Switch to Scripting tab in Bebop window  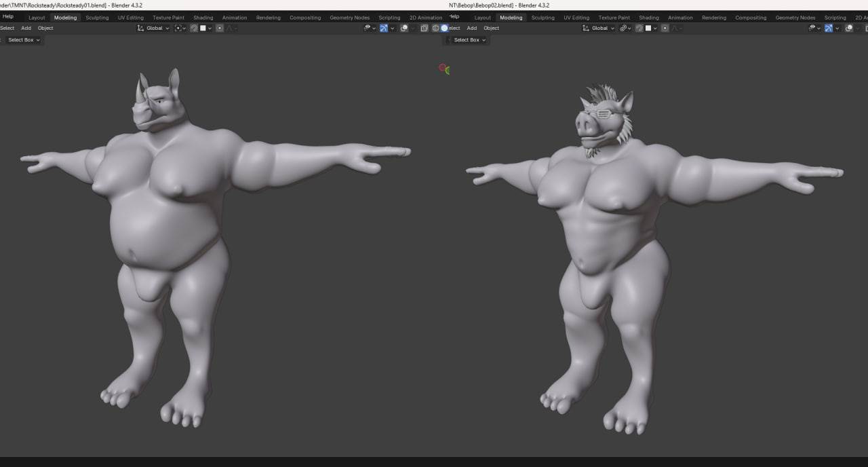click(835, 18)
